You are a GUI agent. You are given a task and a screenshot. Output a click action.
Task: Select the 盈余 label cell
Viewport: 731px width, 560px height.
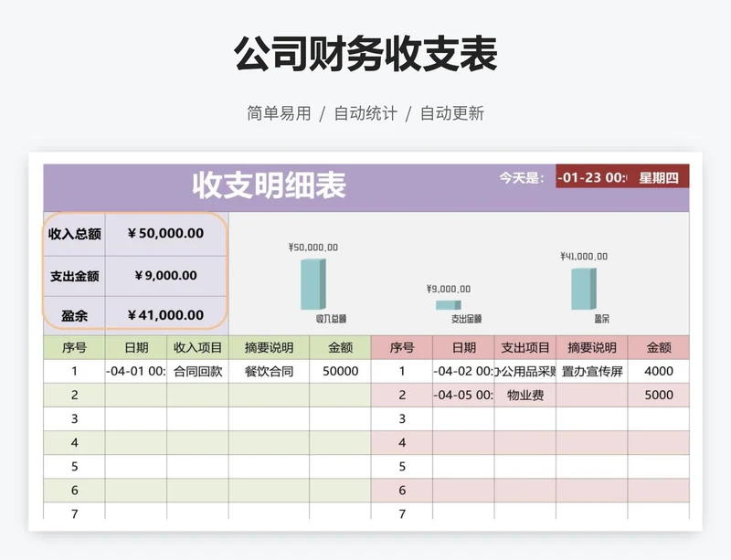coord(75,316)
